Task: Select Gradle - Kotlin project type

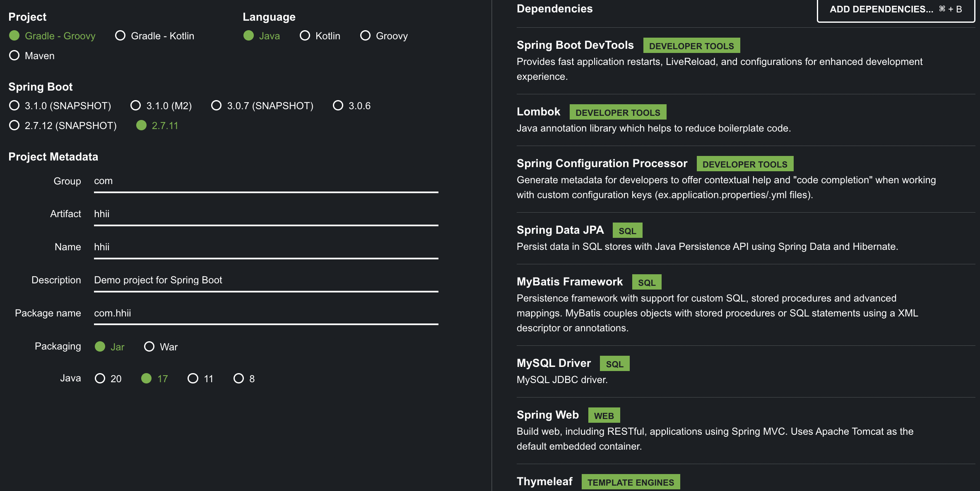Action: [120, 36]
